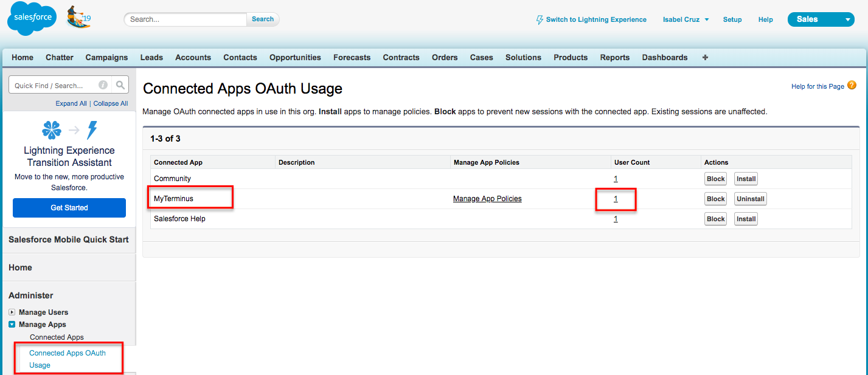Install the Community connected app
868x375 pixels.
(x=746, y=179)
